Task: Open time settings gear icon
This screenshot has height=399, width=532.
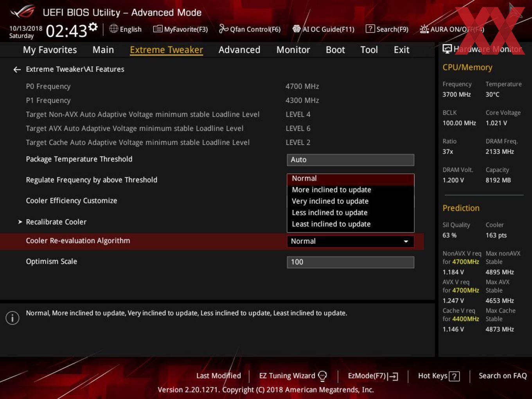Action: coord(93,27)
